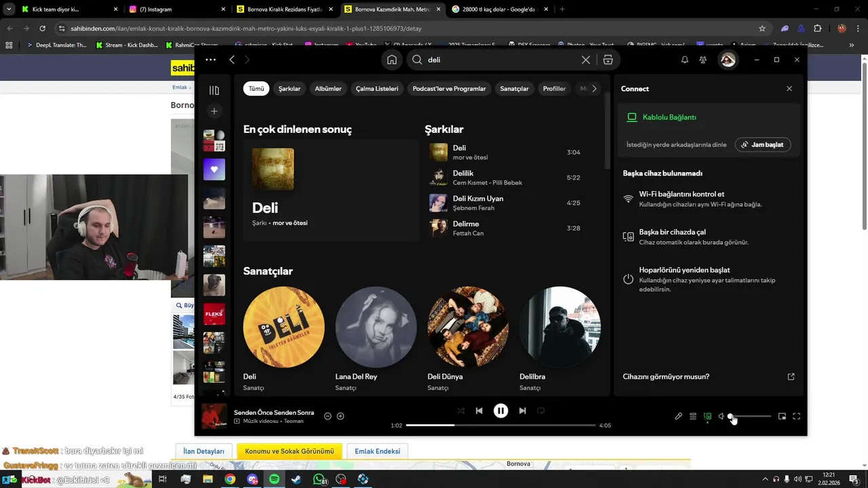Reload the page in Chrome

click(42, 28)
